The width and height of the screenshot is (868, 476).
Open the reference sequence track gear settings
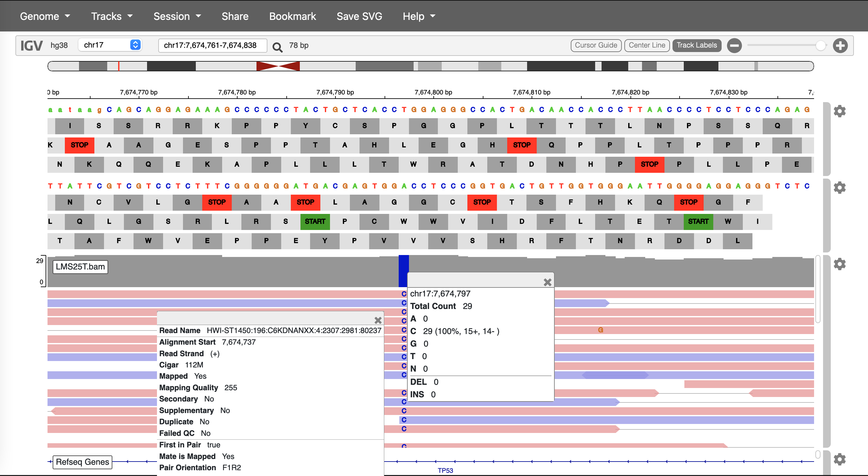(839, 111)
